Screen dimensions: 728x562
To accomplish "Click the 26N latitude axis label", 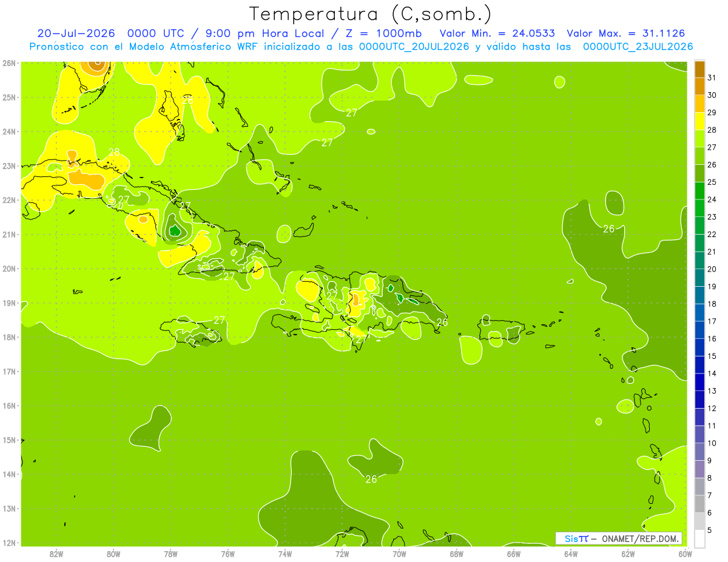I will point(9,63).
